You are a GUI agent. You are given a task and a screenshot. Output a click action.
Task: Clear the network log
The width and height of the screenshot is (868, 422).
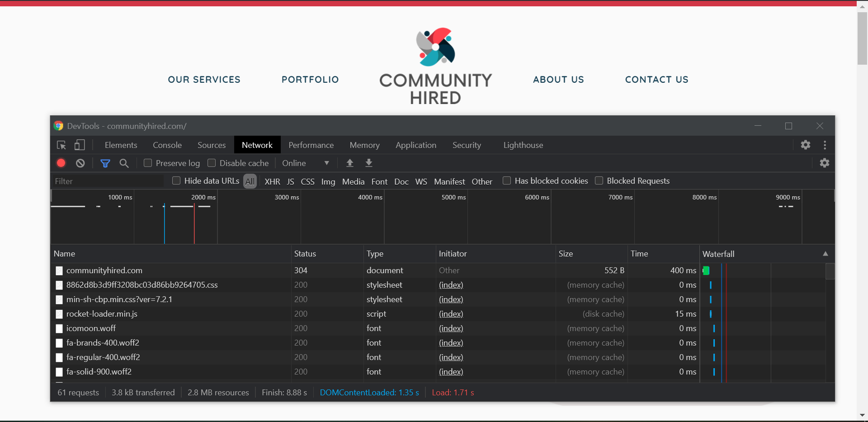(x=80, y=163)
